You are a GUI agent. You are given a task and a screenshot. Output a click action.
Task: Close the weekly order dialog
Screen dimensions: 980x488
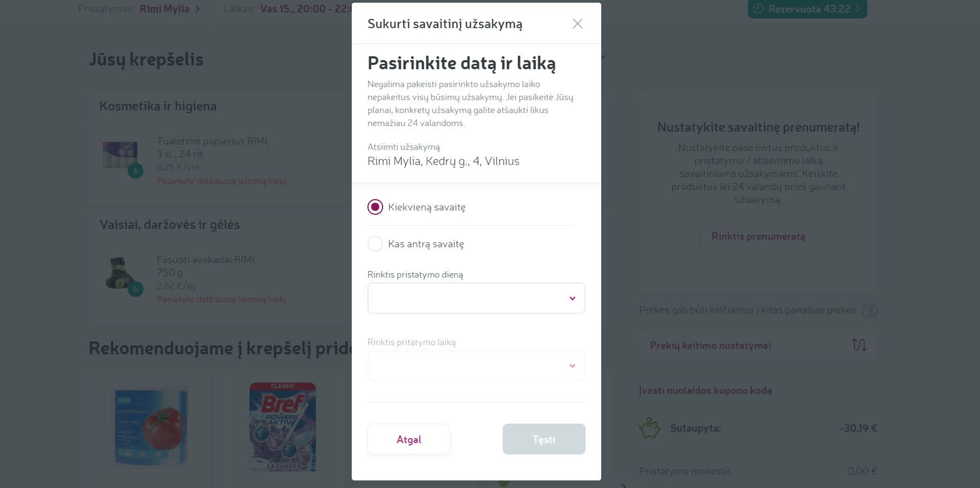tap(577, 24)
